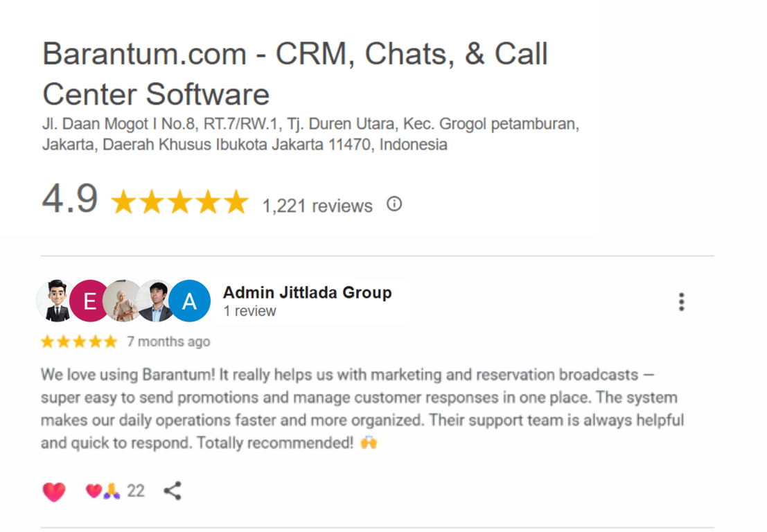Image resolution: width=767 pixels, height=532 pixels.
Task: Click the '7 months ago' timestamp
Action: pyautogui.click(x=168, y=342)
